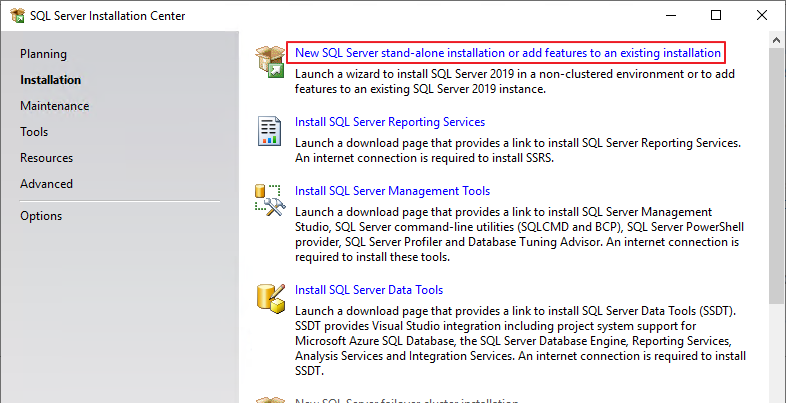Select the Planning page
The image size is (786, 403).
[43, 54]
